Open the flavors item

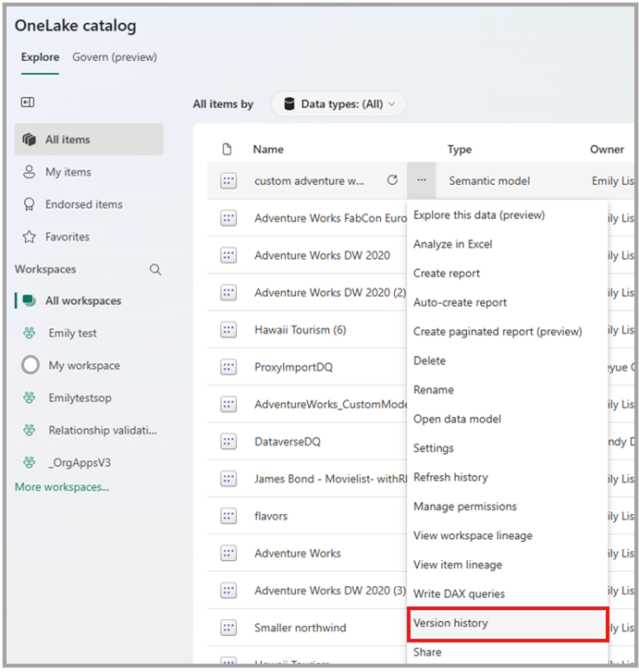(271, 516)
